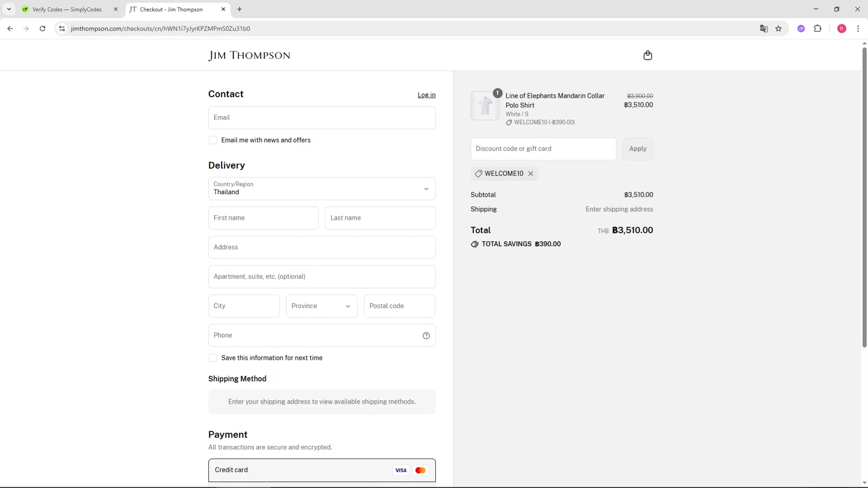Select the Checkout Jim Thompson tab

171,9
